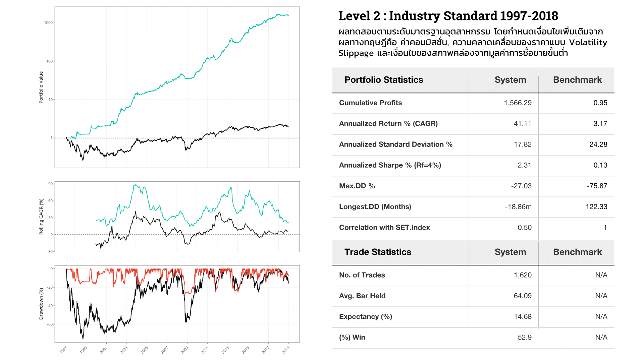Click the Correlation with SET.Index label

coord(384,228)
